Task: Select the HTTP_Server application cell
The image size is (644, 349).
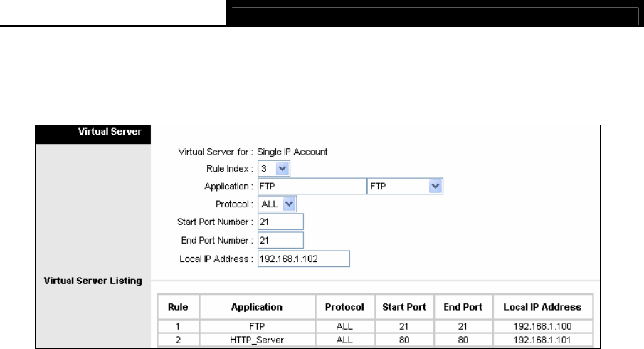Action: pos(257,340)
